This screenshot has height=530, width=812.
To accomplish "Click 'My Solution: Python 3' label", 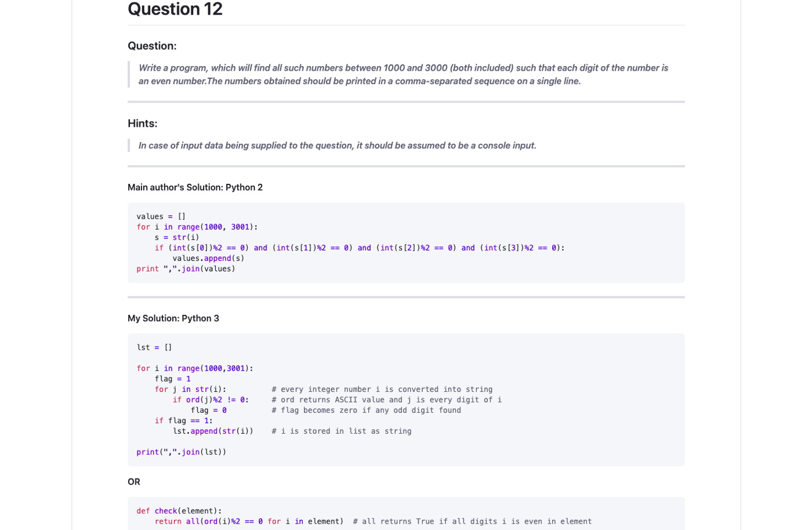I will point(173,318).
